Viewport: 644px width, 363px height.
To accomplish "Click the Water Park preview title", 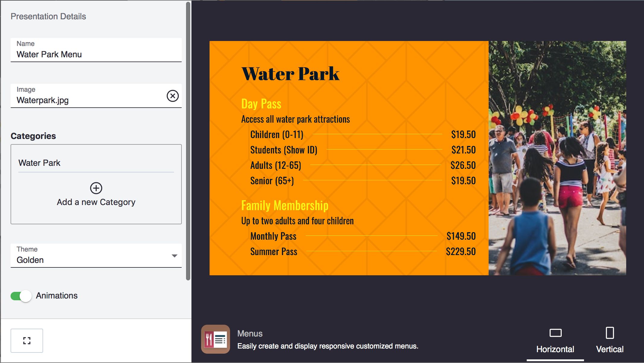I will click(x=290, y=74).
